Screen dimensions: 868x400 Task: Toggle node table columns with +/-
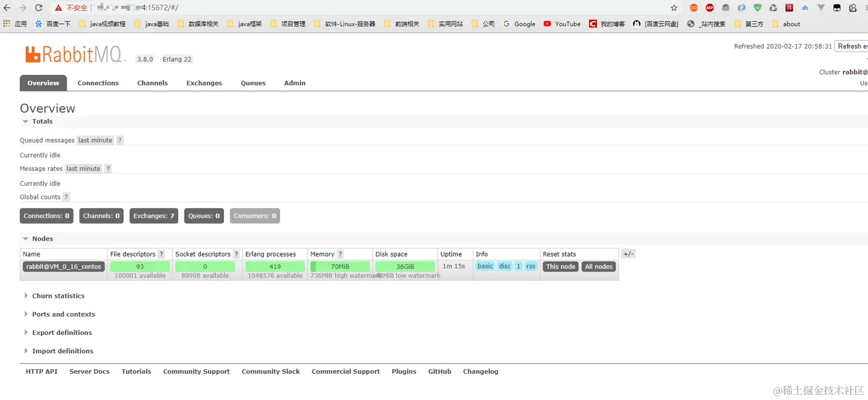628,254
